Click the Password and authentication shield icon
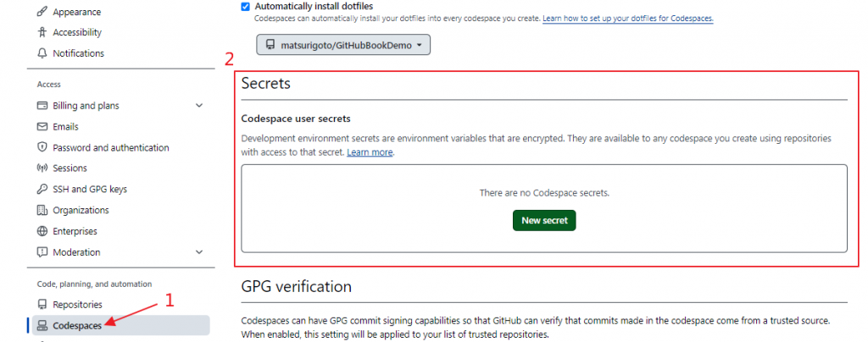 [42, 147]
